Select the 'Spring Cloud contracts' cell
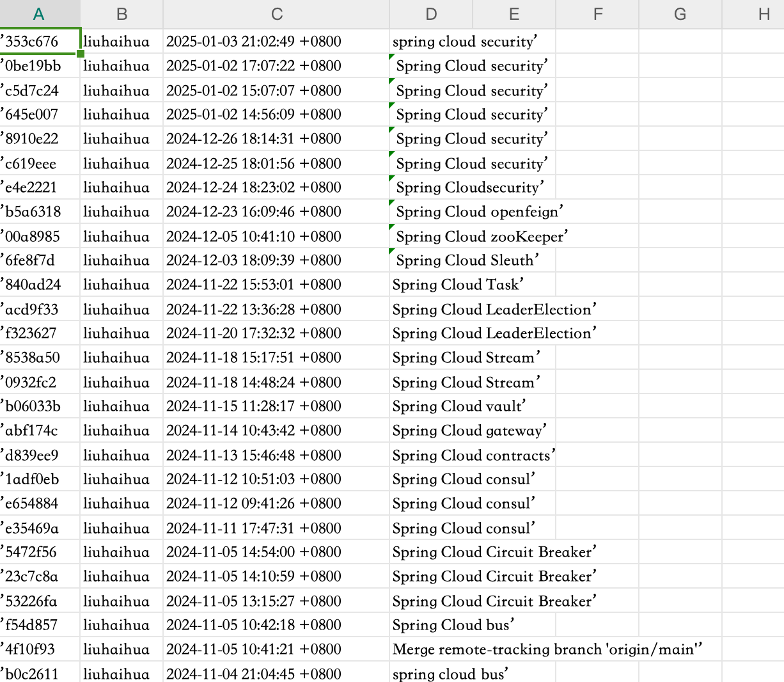784x682 pixels. [431, 456]
